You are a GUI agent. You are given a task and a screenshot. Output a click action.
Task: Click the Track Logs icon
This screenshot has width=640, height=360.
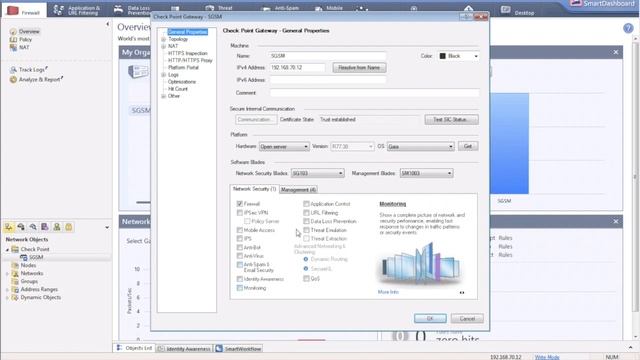(13, 70)
